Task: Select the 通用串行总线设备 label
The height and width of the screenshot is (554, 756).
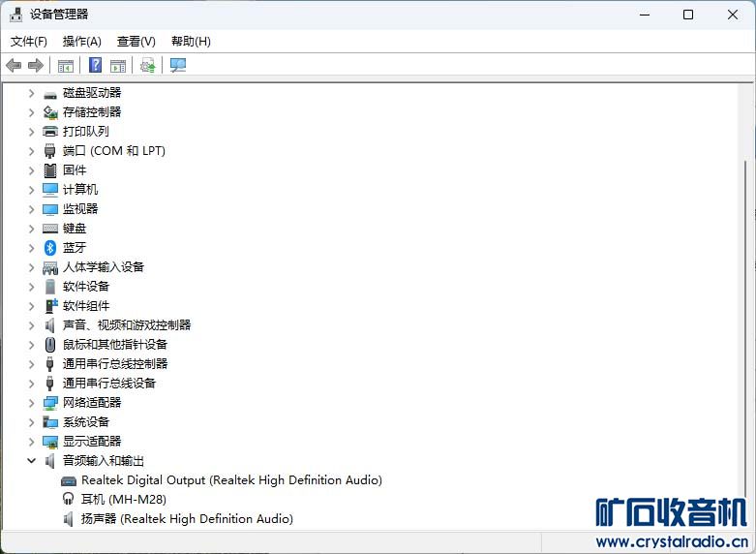Action: pos(109,384)
